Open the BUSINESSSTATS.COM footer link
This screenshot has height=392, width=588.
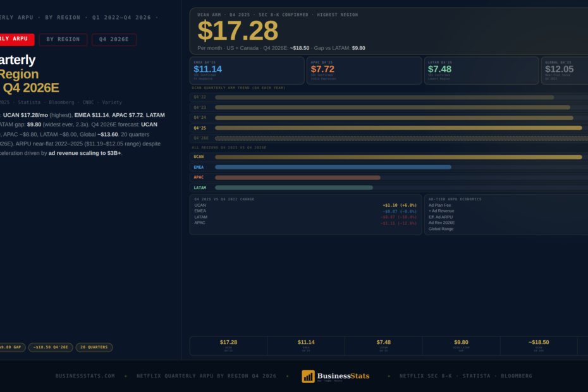click(x=85, y=376)
